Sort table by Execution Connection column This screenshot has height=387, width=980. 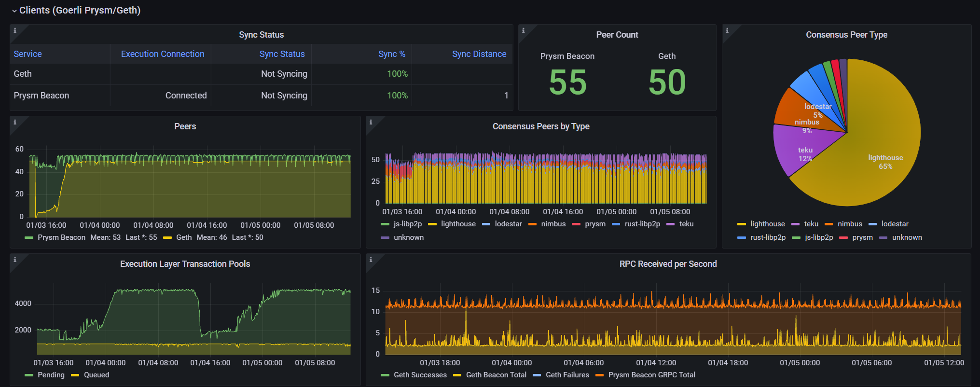tap(163, 54)
